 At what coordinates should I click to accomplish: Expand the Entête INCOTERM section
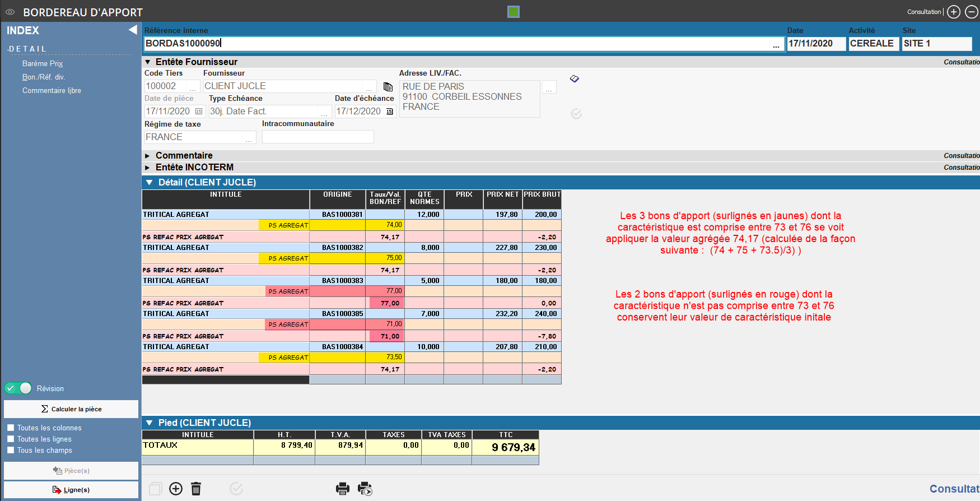(148, 168)
